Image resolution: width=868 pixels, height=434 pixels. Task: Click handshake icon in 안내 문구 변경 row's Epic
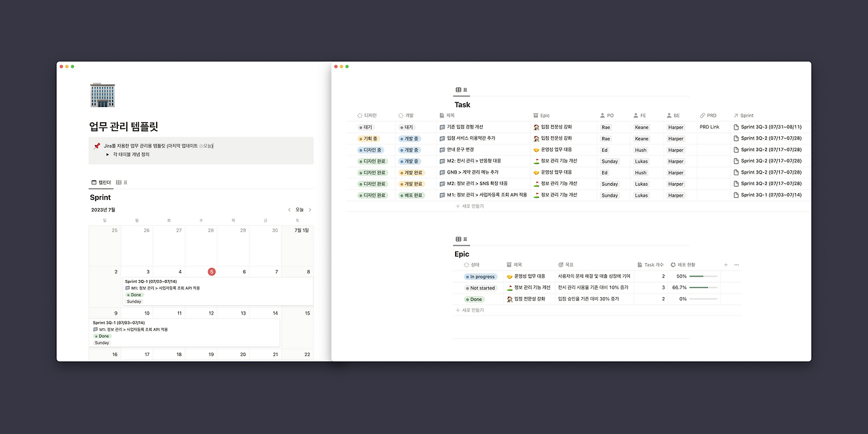(536, 150)
